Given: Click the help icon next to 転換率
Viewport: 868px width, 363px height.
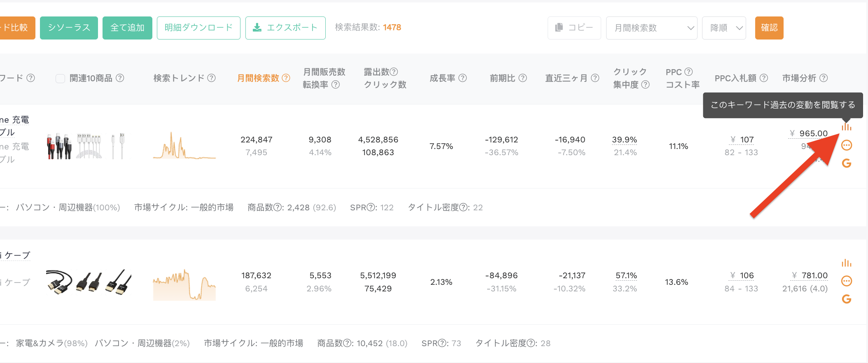Looking at the screenshot, I should pos(336,84).
